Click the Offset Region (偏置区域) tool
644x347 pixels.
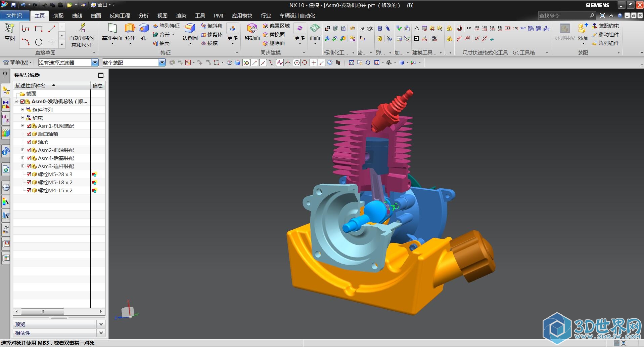(x=276, y=26)
